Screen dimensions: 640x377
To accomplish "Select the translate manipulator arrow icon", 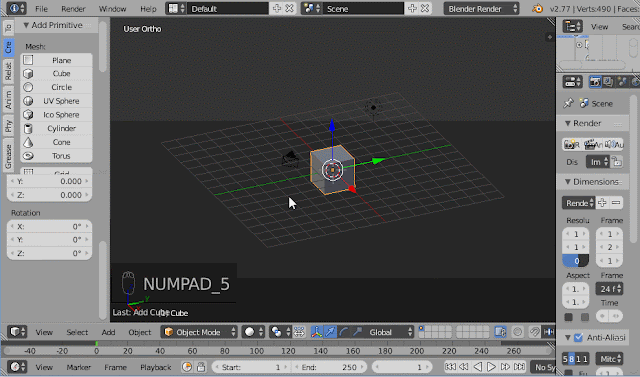I will point(330,332).
